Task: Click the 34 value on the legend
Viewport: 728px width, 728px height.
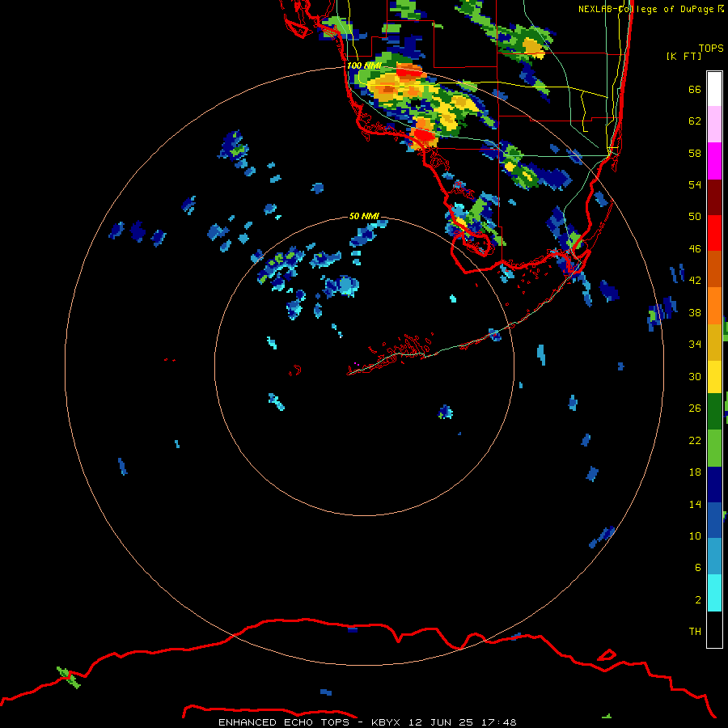Action: [695, 344]
